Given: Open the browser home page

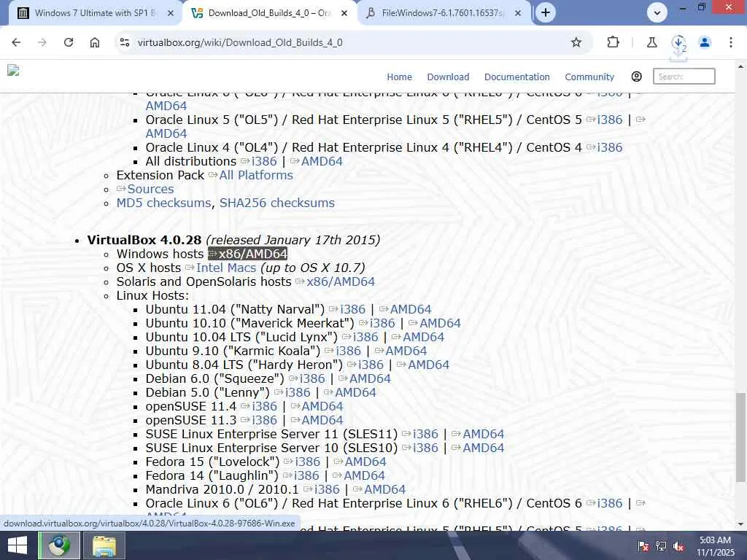Looking at the screenshot, I should click(95, 42).
